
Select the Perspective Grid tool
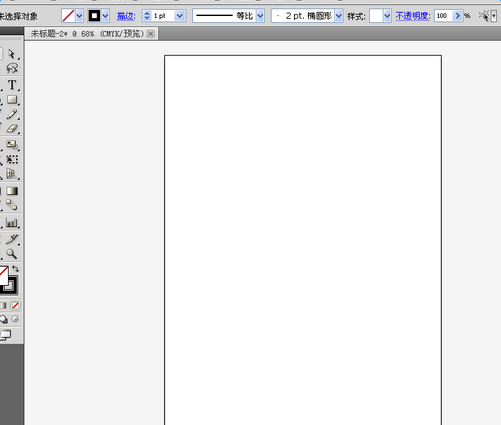click(x=12, y=174)
